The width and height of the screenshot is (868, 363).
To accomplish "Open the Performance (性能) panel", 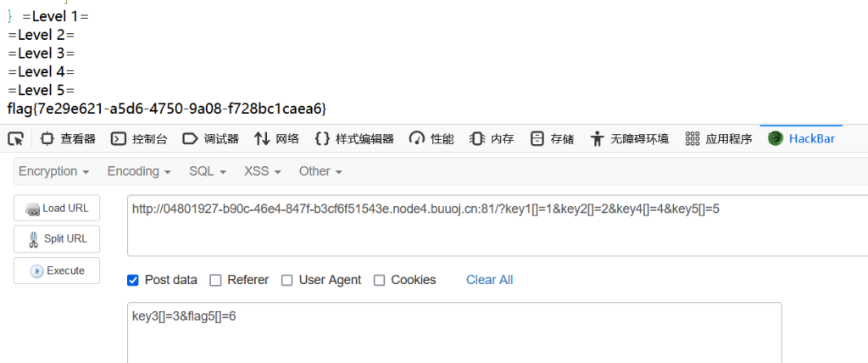I will (431, 138).
